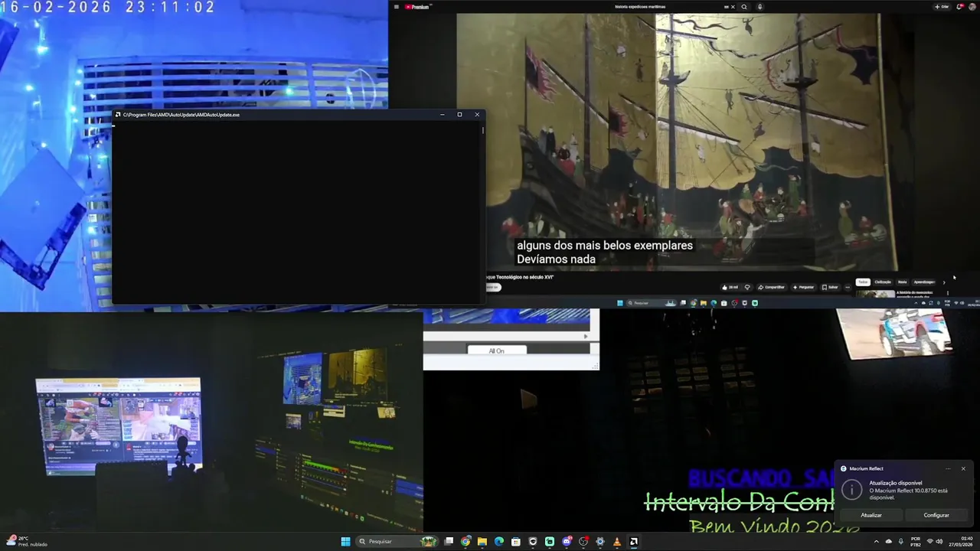Show hidden icons in the system tray
Viewport: 980px width, 551px height.
click(877, 542)
